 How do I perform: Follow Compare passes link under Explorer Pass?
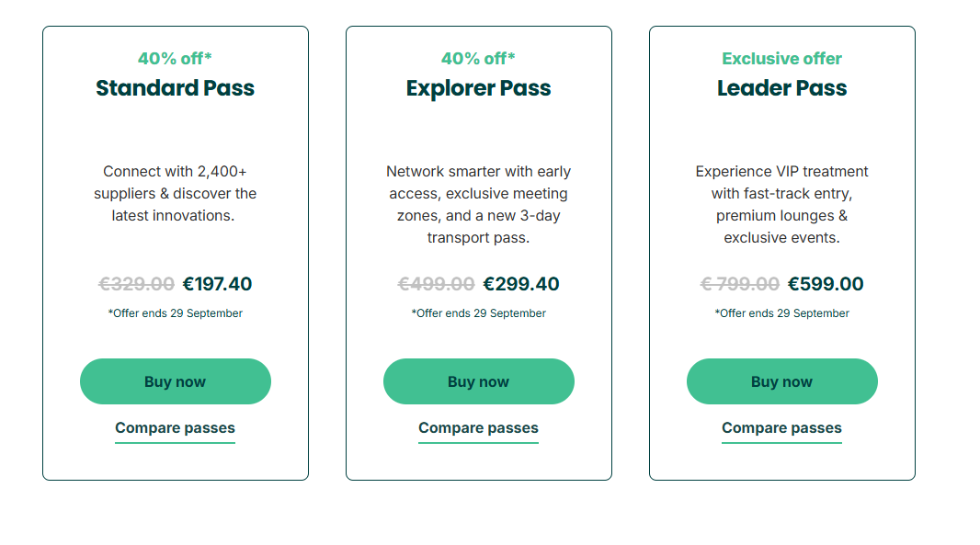[x=478, y=428]
